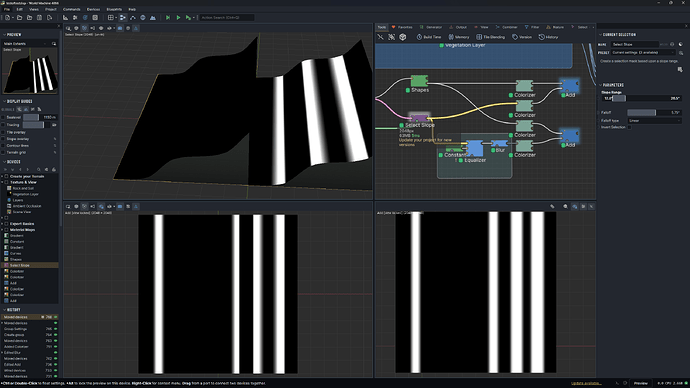Open the Falloff type Linear dropdown
The image size is (690, 388).
tap(654, 121)
